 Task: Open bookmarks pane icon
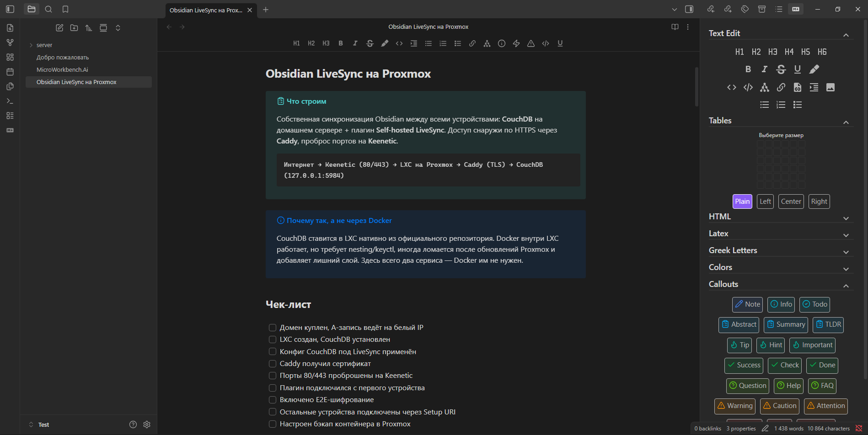65,9
